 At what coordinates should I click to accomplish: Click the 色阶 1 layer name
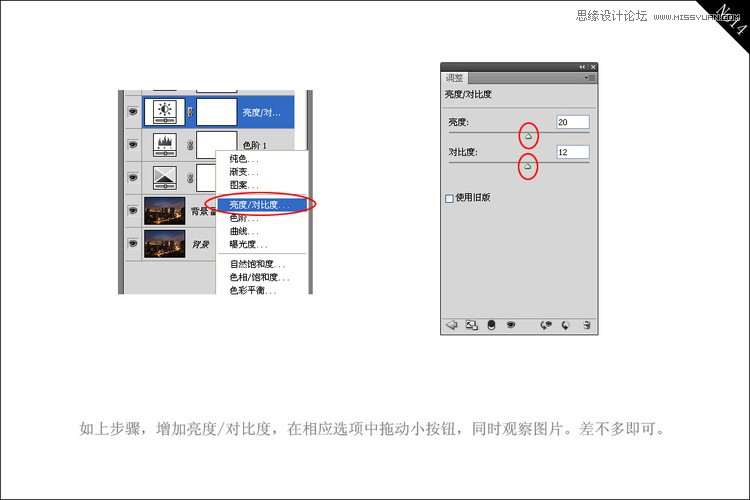coord(255,145)
